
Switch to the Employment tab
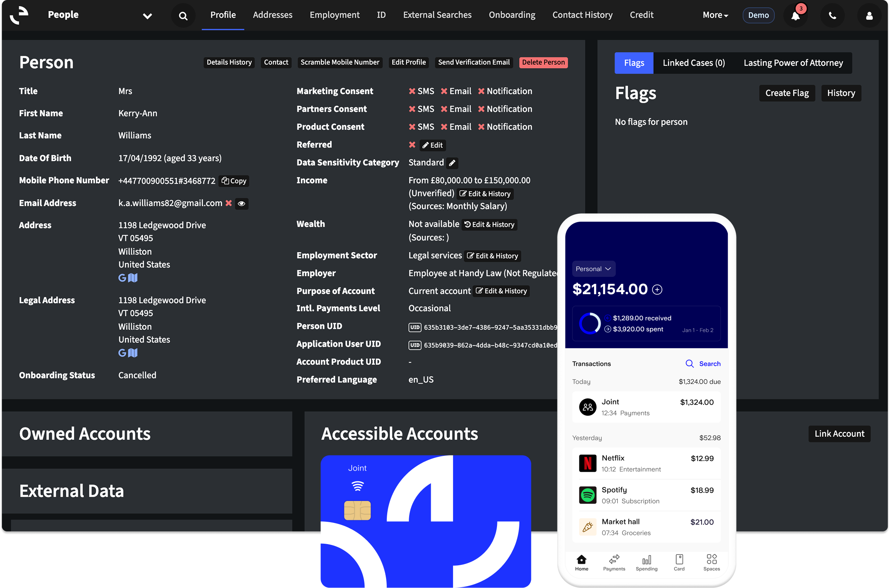pos(334,15)
